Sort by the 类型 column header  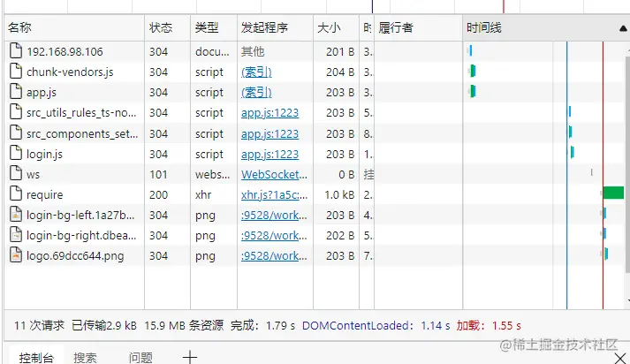tap(214, 27)
